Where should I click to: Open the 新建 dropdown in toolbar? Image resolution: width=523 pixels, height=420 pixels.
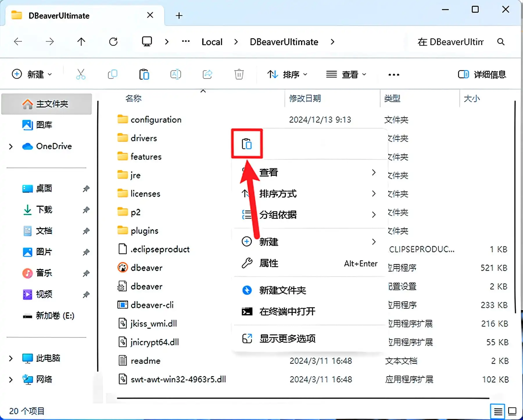32,74
